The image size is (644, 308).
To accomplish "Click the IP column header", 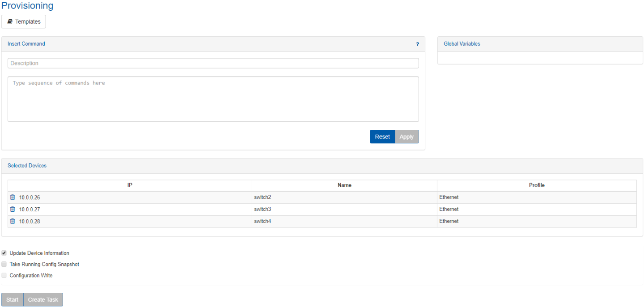I will [130, 185].
